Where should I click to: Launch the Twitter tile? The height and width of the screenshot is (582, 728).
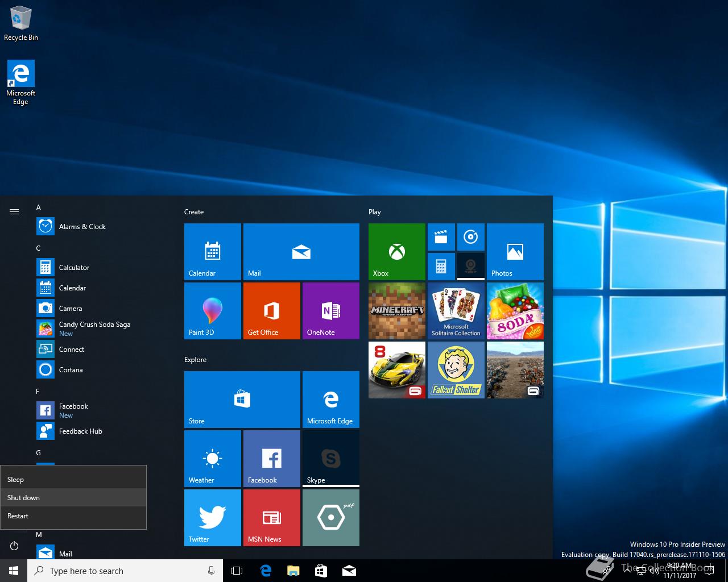coord(213,518)
